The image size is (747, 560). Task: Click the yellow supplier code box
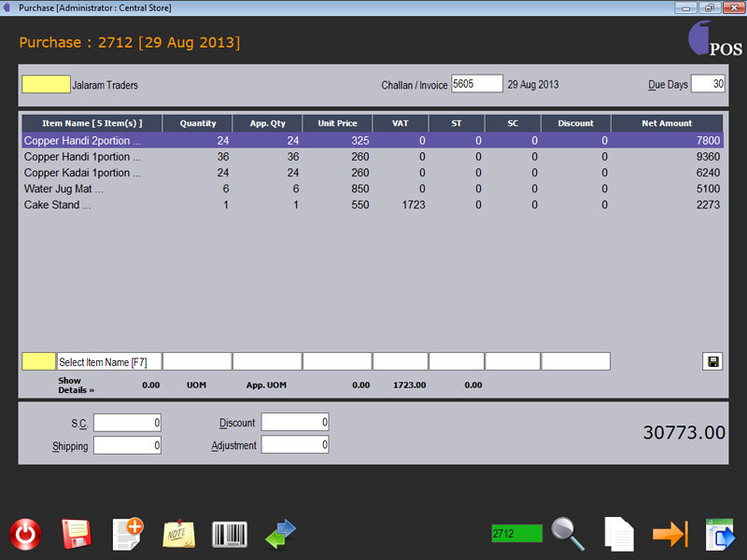(46, 85)
